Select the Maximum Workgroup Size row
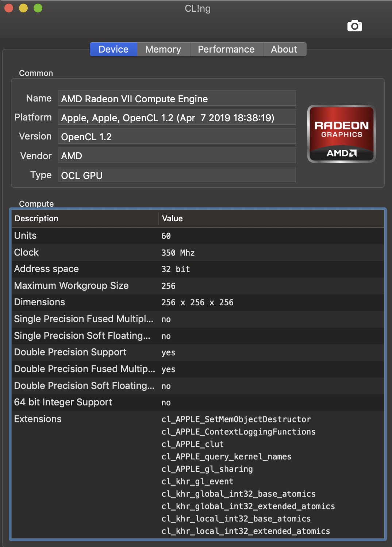Image resolution: width=392 pixels, height=547 pixels. pyautogui.click(x=197, y=286)
